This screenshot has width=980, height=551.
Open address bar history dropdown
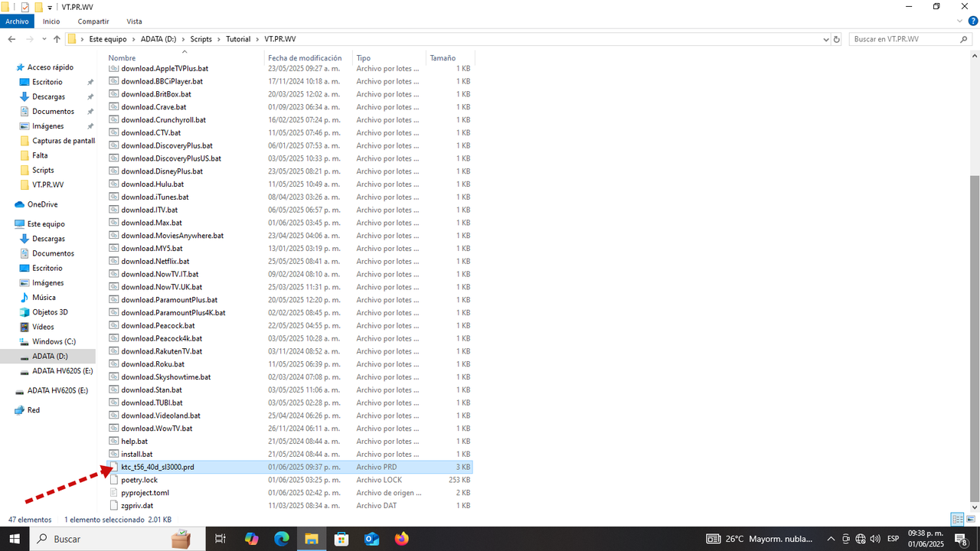click(x=825, y=39)
